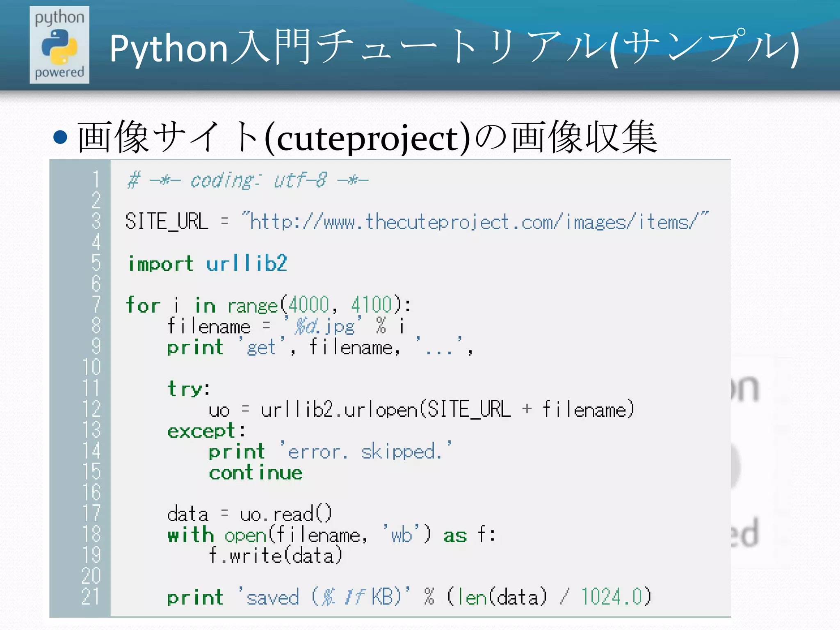Click the urllib2.urlopen call line

pos(421,410)
